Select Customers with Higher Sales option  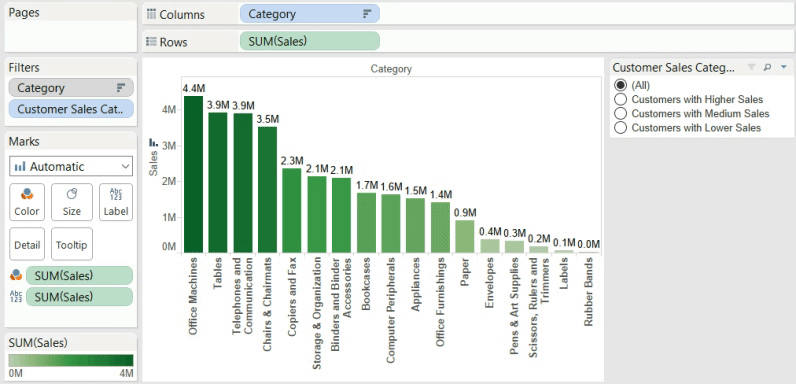pyautogui.click(x=620, y=99)
